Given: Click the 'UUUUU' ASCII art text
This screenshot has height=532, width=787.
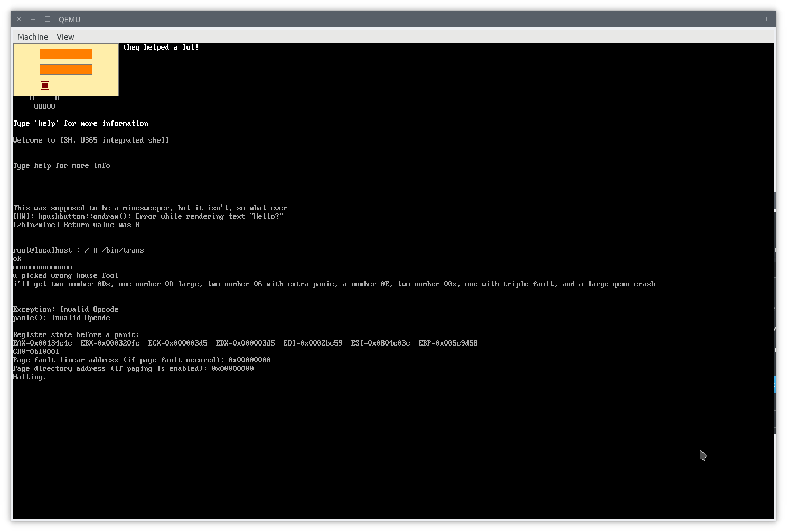Looking at the screenshot, I should coord(45,106).
